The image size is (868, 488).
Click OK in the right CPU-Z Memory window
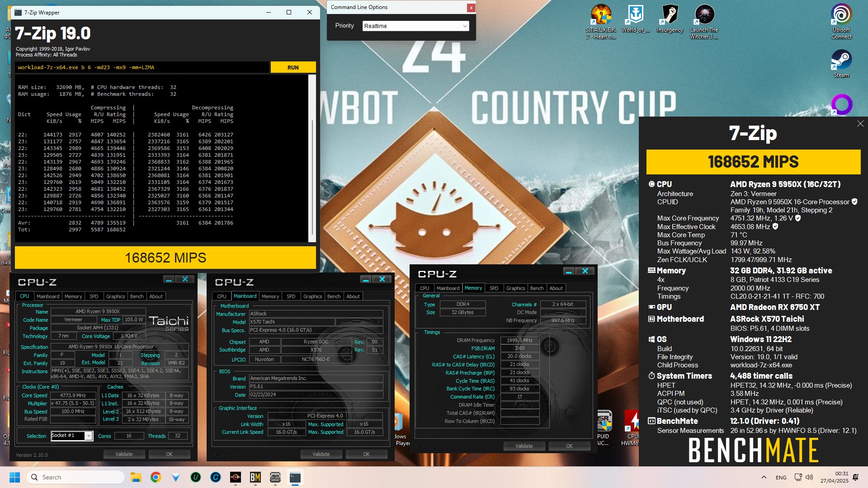click(x=569, y=446)
